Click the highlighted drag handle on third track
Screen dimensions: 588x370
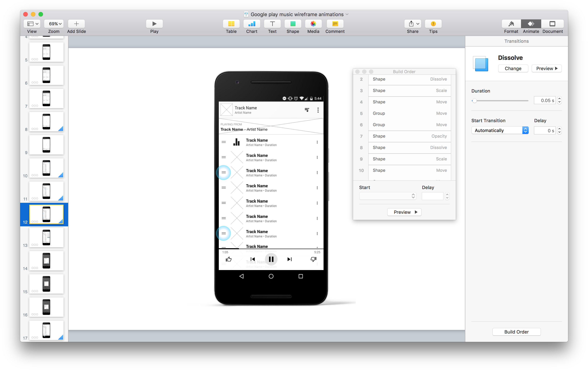pos(224,172)
